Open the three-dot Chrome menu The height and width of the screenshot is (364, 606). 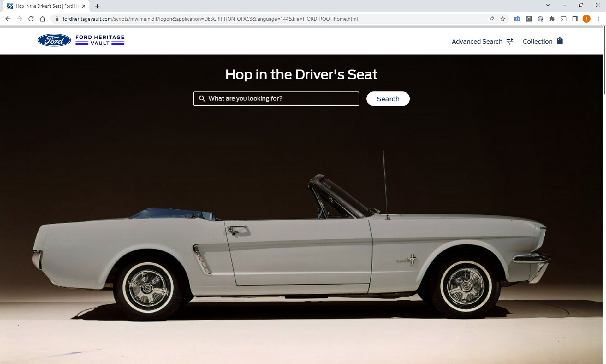coord(598,19)
